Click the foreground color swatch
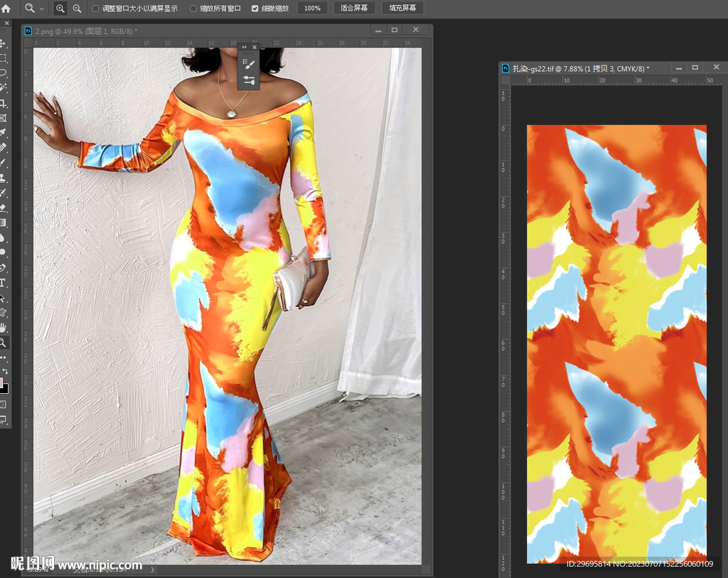This screenshot has width=728, height=578. [x=1, y=383]
